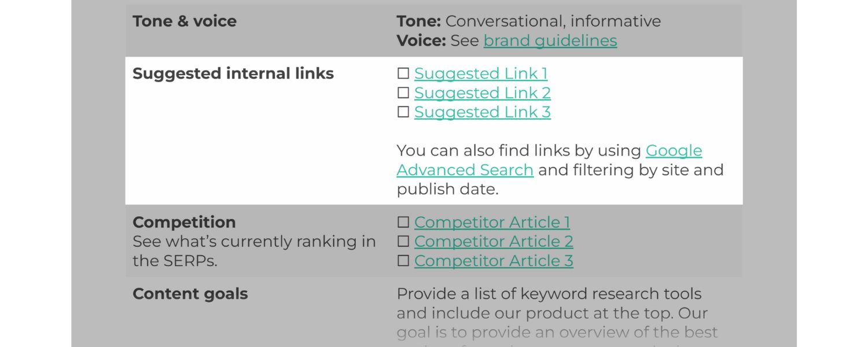Open the brand guidelines link

click(550, 40)
